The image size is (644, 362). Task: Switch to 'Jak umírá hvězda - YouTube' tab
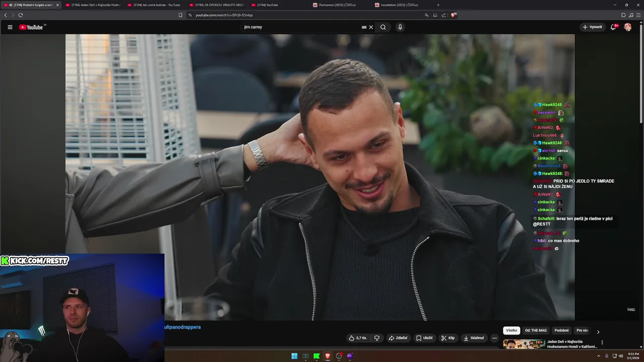click(x=155, y=5)
